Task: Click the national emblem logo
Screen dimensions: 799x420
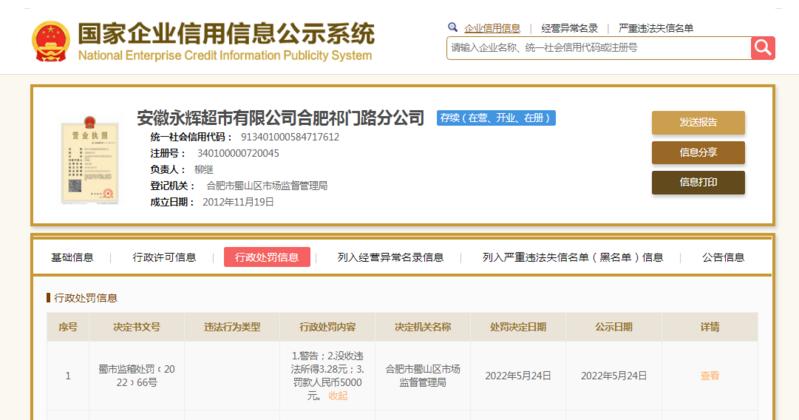Action: point(50,41)
